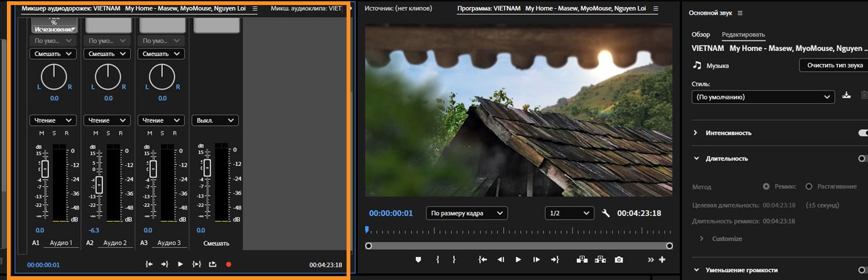
Task: Select the Растягивание radio button
Action: point(809,186)
